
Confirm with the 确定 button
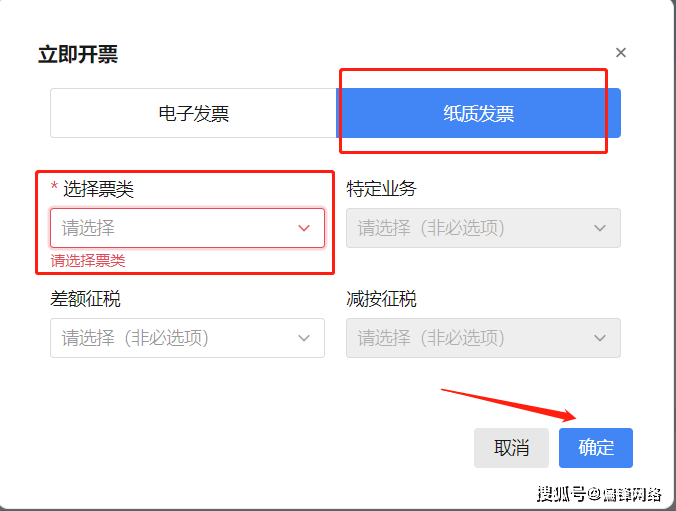596,448
